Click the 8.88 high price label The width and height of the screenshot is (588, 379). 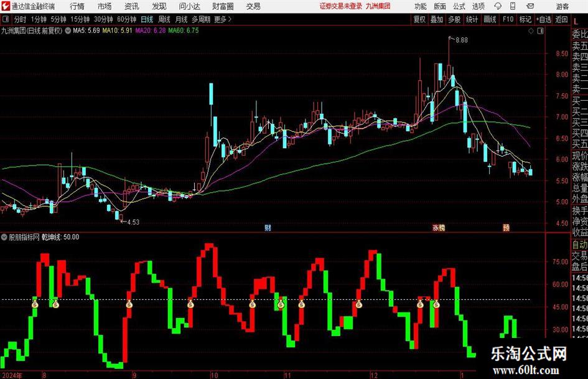point(462,40)
